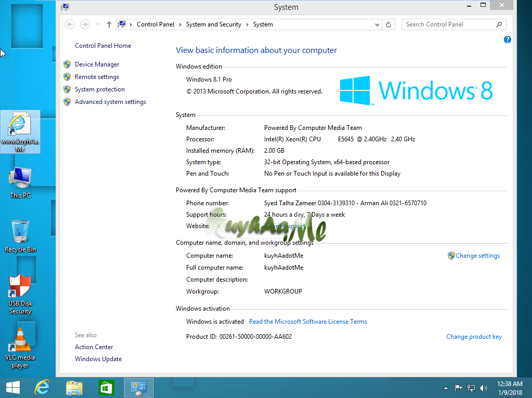Click the Windows 8 logo image

click(417, 90)
